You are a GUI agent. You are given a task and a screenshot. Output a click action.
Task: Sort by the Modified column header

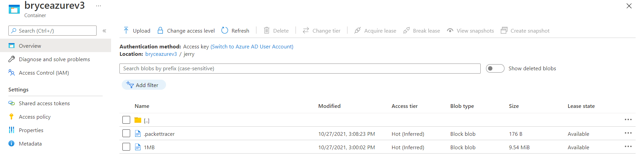(329, 106)
